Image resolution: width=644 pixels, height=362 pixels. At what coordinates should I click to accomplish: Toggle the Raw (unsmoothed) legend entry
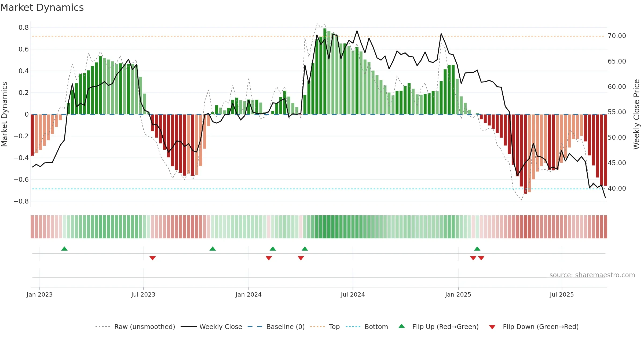tap(135, 327)
